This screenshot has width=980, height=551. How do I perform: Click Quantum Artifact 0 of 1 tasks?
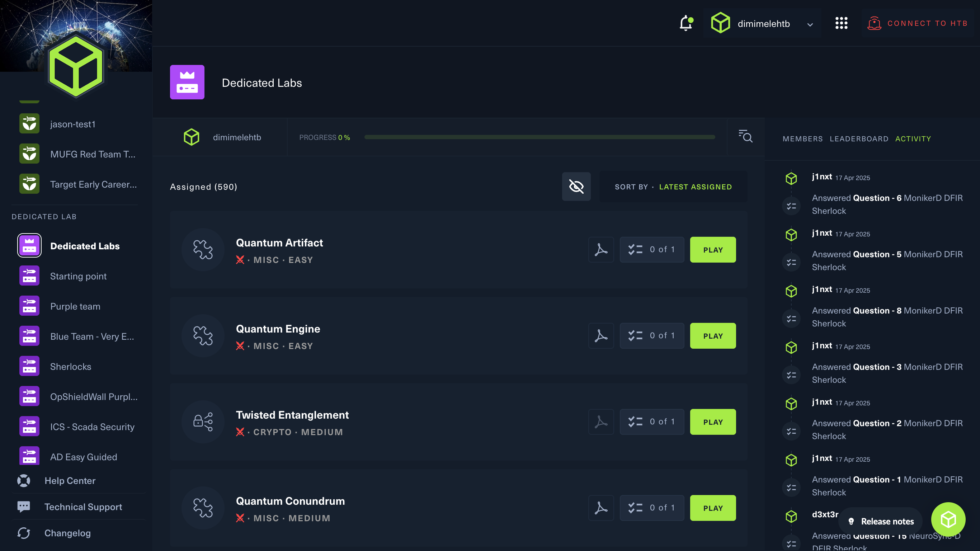click(x=652, y=250)
